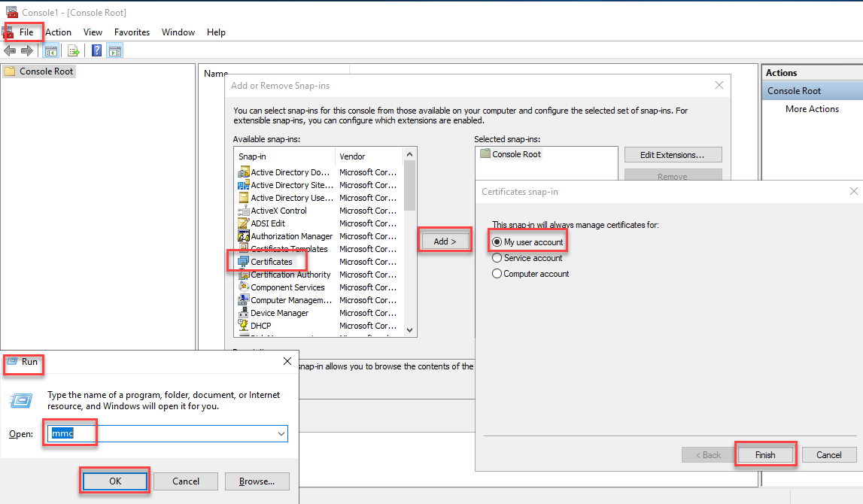This screenshot has height=504, width=863.
Task: Click the Show/Hide Action Pane toolbar icon
Action: point(115,51)
